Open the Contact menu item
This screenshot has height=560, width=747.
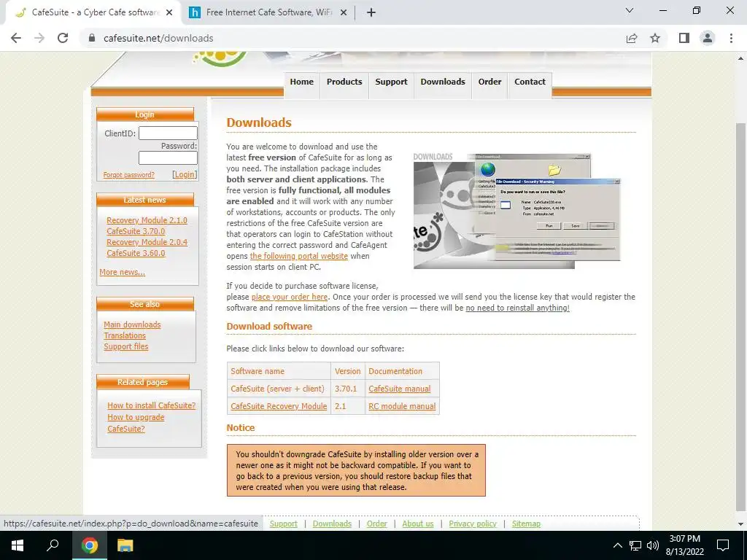coord(530,82)
